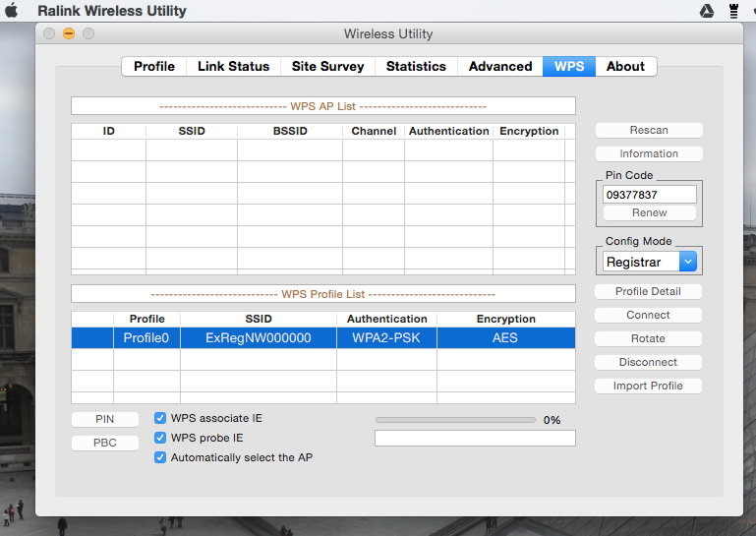Screen dimensions: 756x536
Task: Click the rook-shaped menu bar icon
Action: tap(733, 11)
